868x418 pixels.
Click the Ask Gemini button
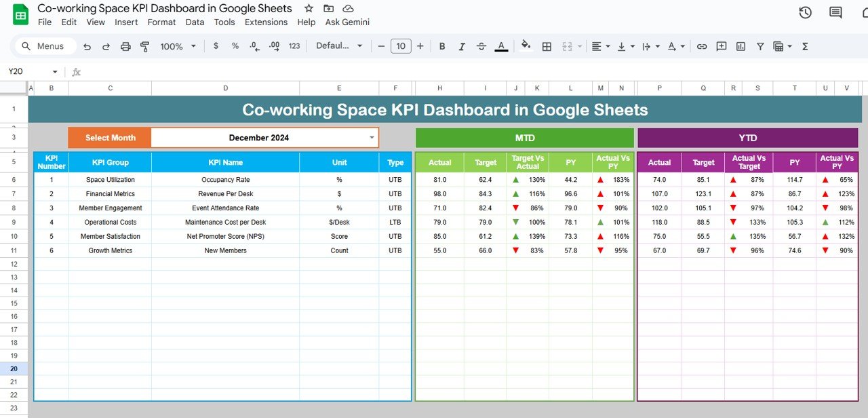click(x=347, y=22)
